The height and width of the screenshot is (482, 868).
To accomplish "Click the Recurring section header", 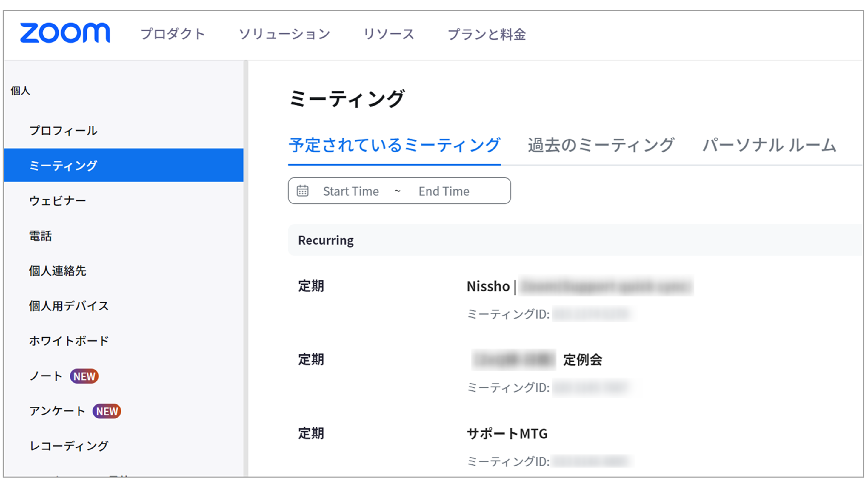I will (575, 240).
